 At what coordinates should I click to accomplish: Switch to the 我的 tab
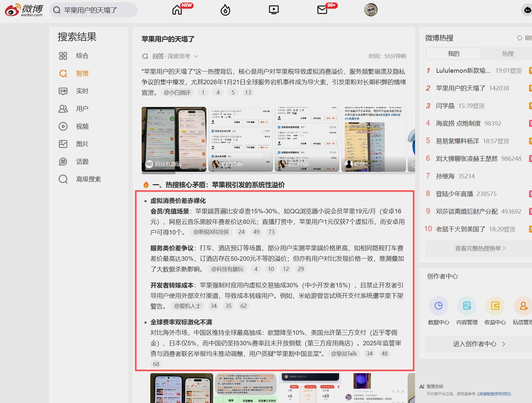pyautogui.click(x=453, y=53)
